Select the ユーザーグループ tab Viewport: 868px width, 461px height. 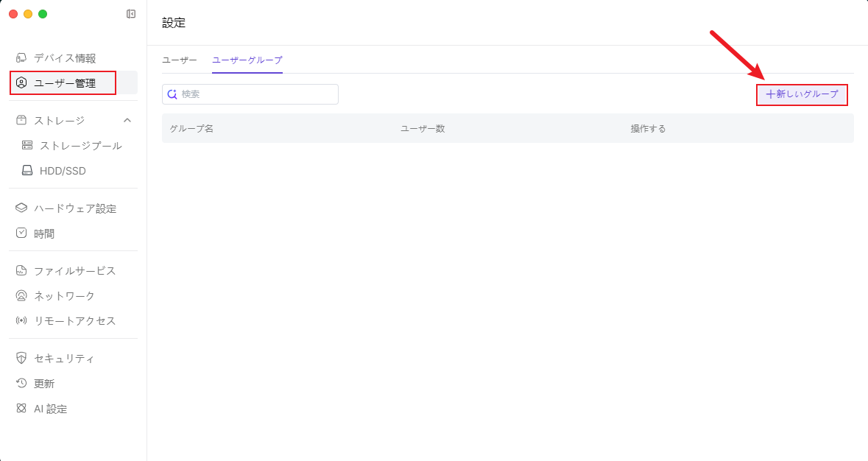point(247,60)
